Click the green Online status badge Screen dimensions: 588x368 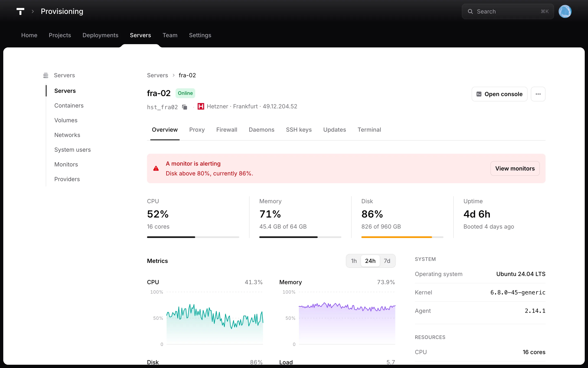[x=185, y=93]
